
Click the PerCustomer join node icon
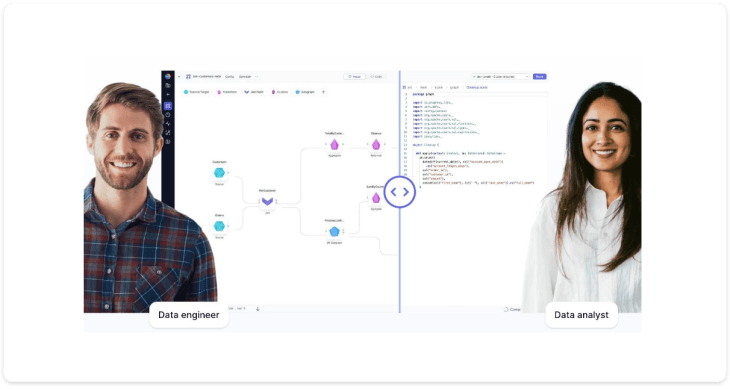tap(267, 201)
